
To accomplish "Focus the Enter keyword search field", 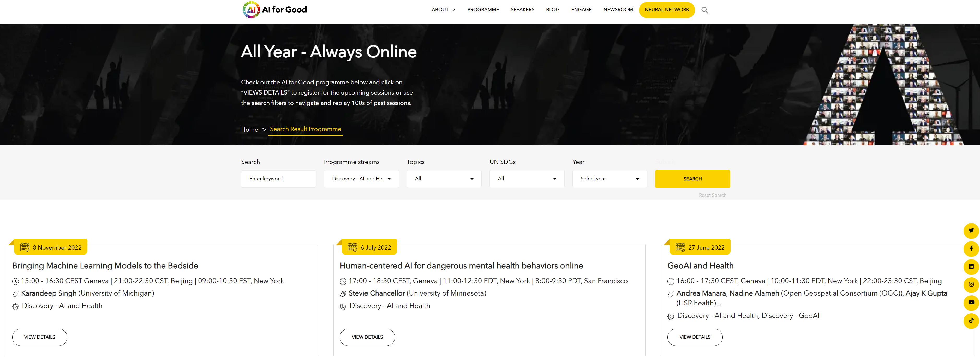I will [278, 179].
